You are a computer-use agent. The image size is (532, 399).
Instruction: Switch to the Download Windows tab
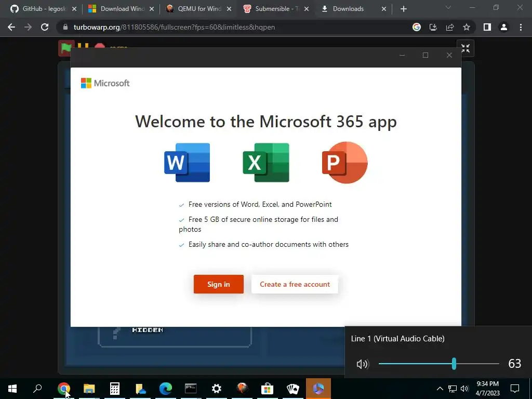pyautogui.click(x=121, y=9)
